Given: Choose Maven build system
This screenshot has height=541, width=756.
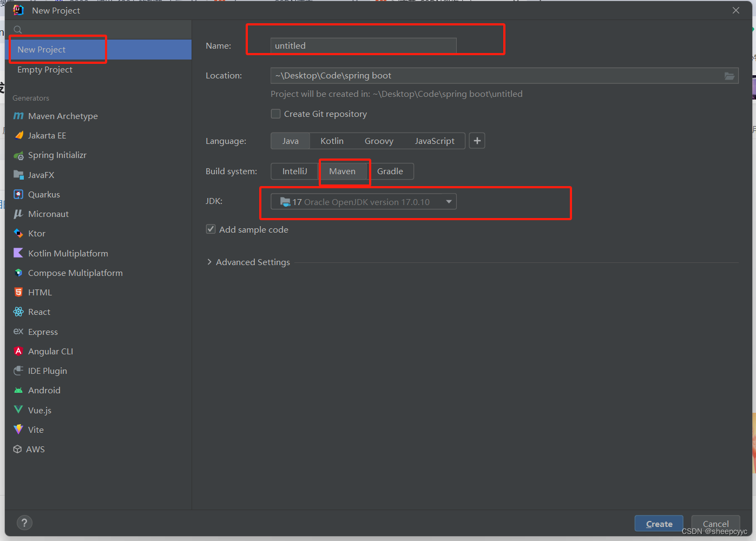Looking at the screenshot, I should tap(342, 171).
